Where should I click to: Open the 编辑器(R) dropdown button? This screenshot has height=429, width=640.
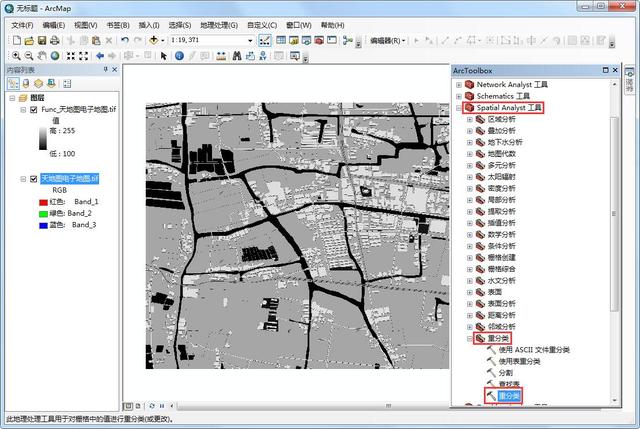point(387,40)
